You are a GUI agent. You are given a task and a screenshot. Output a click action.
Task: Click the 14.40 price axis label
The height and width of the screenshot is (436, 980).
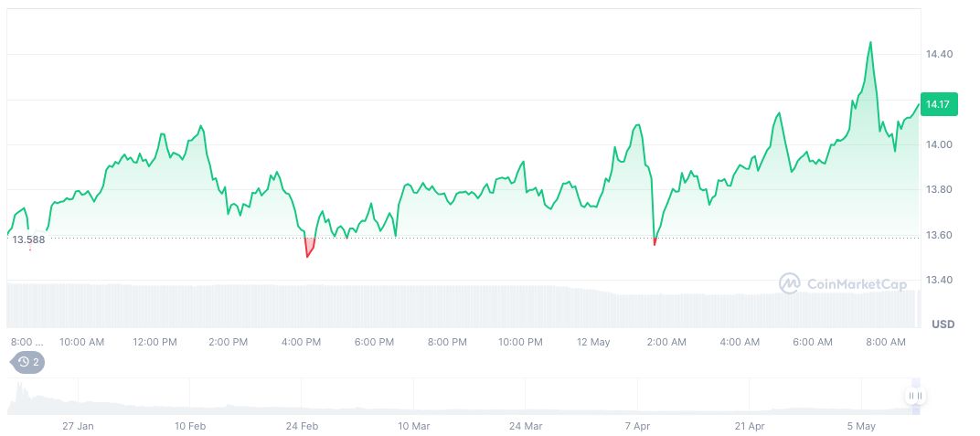pos(939,54)
